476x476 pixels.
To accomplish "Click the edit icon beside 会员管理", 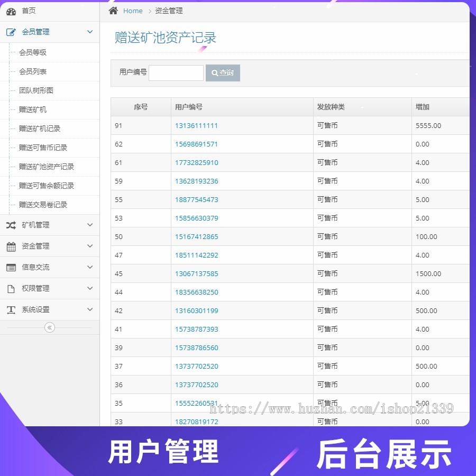I will pos(12,32).
